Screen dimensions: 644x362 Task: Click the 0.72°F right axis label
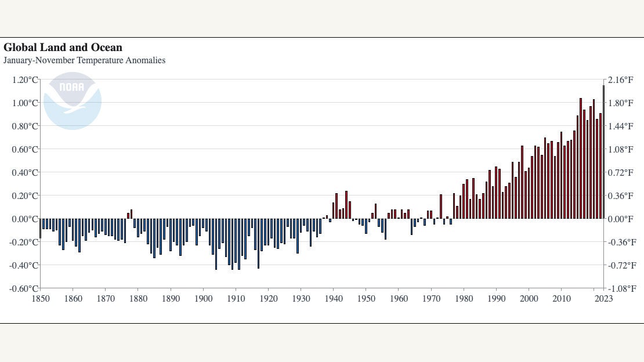pos(620,172)
